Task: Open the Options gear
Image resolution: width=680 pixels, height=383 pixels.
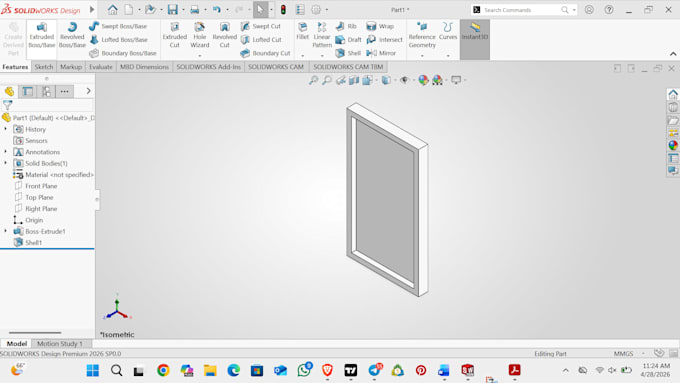Action: pos(316,10)
